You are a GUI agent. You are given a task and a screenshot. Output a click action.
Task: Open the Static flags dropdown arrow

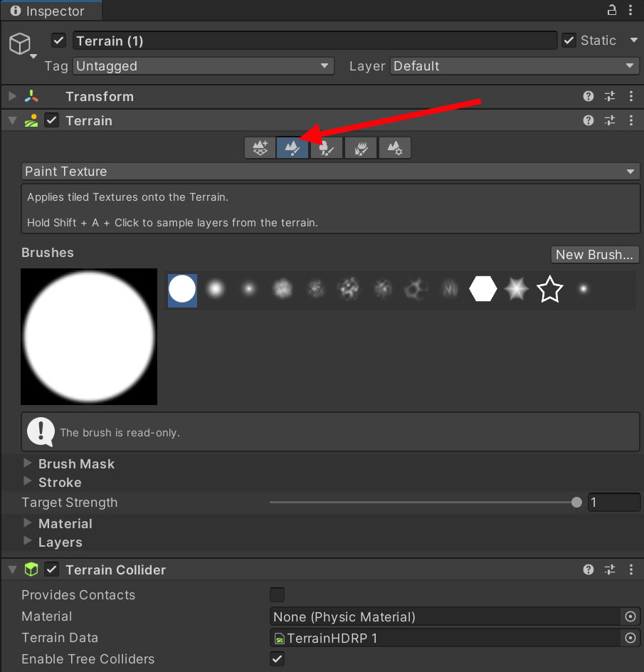[x=634, y=41]
